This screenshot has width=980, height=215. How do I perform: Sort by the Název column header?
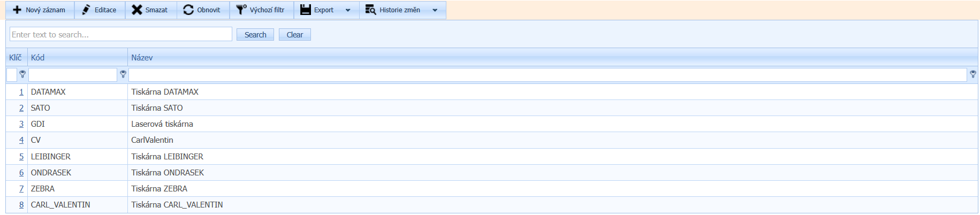click(142, 58)
